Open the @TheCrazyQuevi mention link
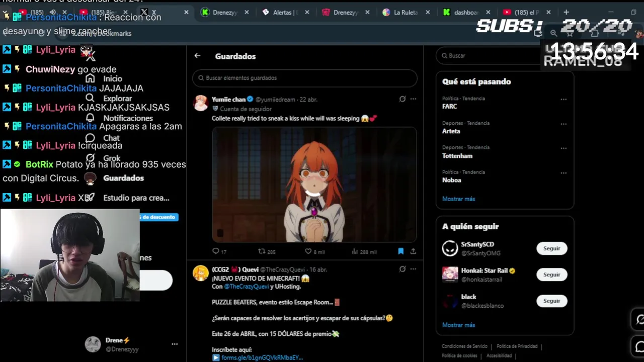This screenshot has width=644, height=362. 247,287
